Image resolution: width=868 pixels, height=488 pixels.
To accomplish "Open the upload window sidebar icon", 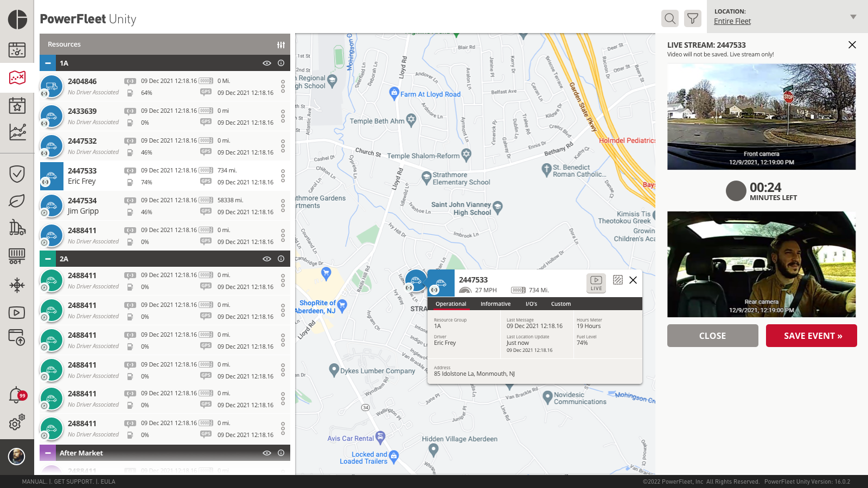I will (x=17, y=338).
